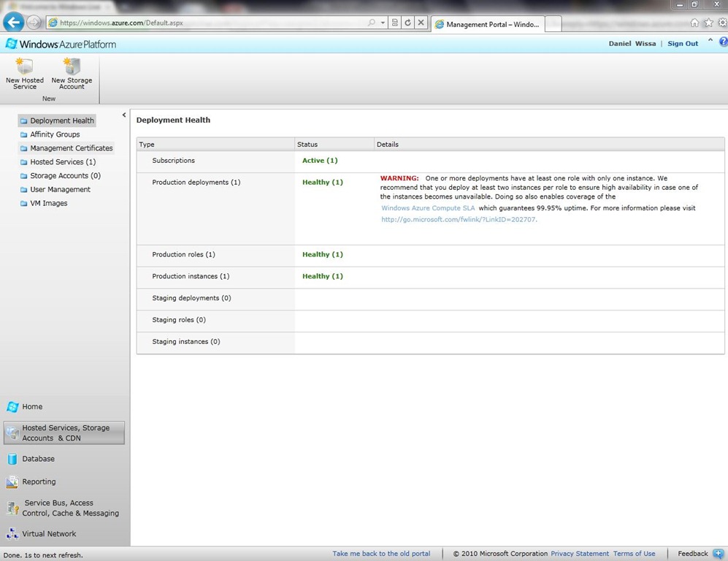Screen dimensions: 728x561
Task: Select Hosted Services, Storage Accounts & CDN
Action: click(64, 433)
